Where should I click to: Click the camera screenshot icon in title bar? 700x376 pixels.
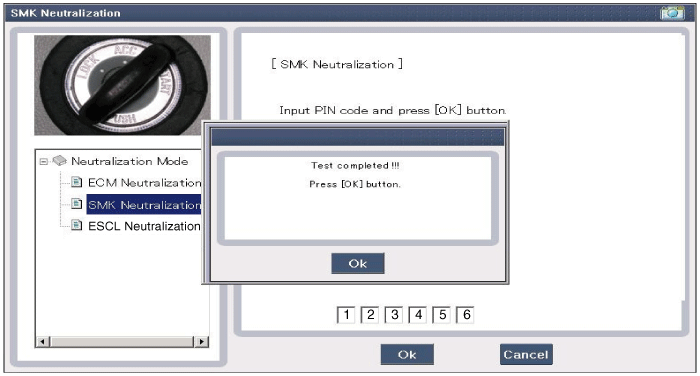(x=672, y=13)
